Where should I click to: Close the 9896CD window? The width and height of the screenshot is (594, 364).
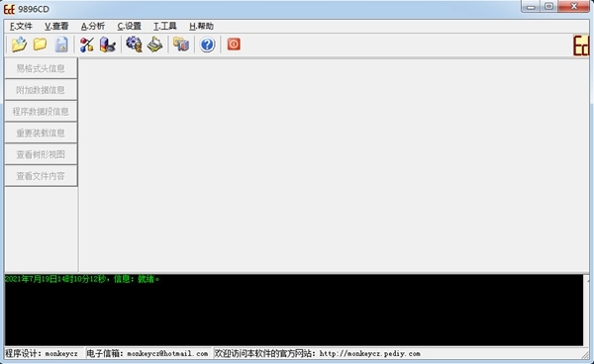[573, 7]
